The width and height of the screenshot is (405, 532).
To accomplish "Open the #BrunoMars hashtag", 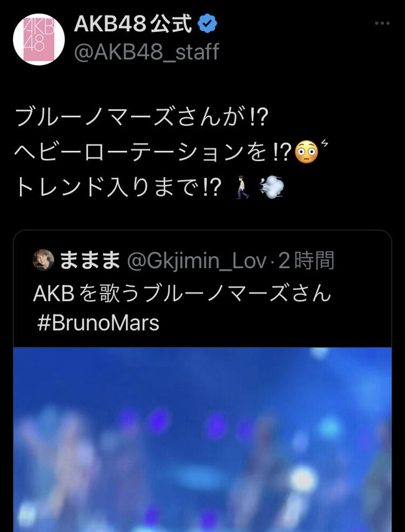I will (98, 322).
